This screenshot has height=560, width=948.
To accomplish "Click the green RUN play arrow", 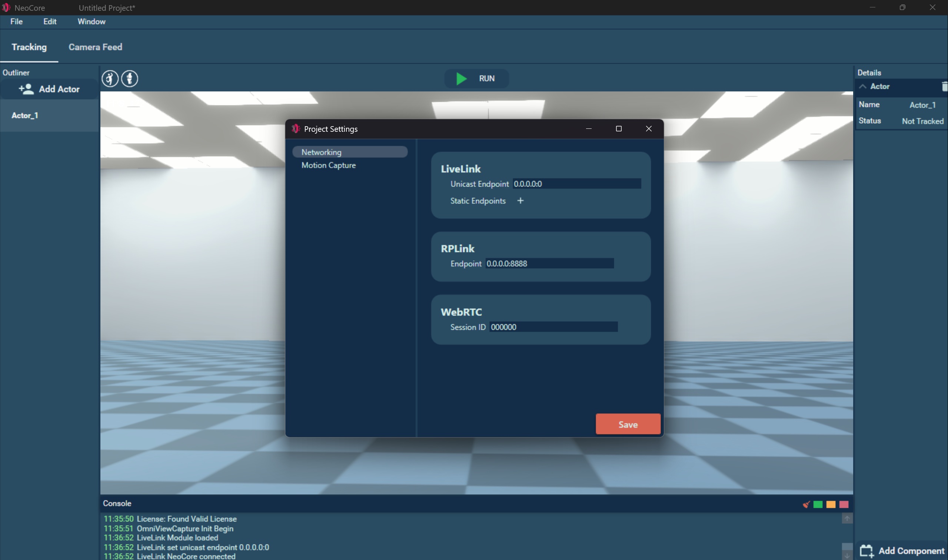I will click(461, 78).
